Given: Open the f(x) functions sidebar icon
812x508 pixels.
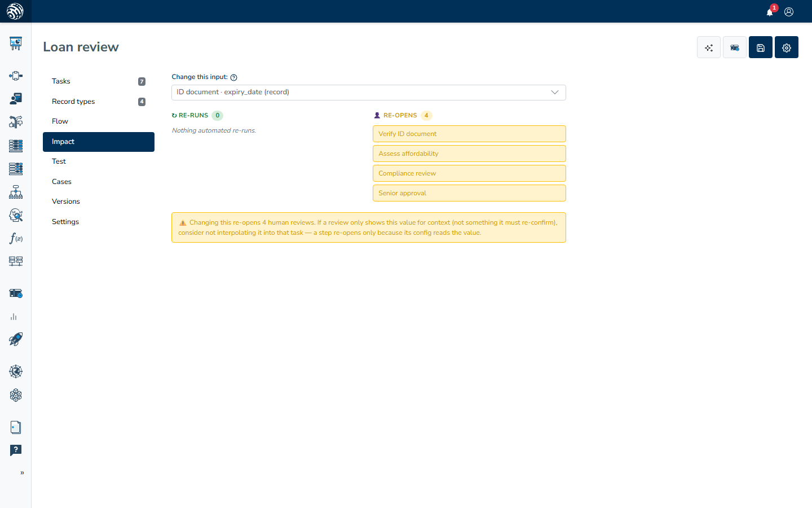Looking at the screenshot, I should click(x=16, y=238).
